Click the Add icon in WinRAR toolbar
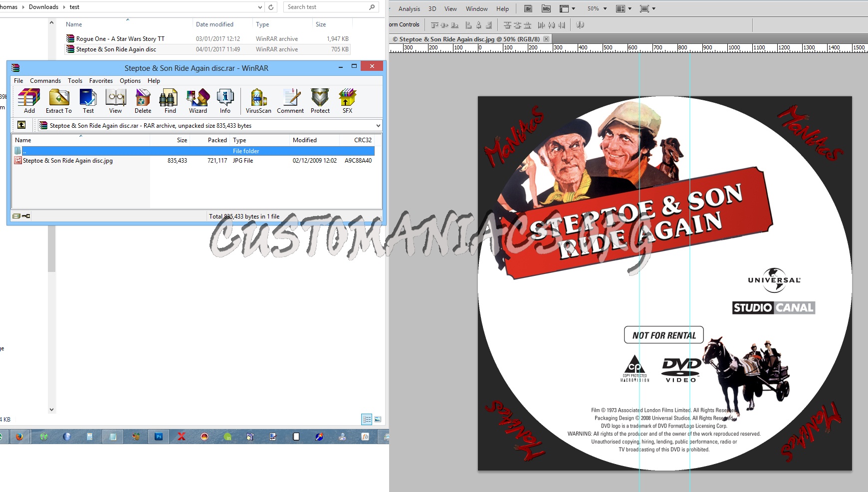This screenshot has height=492, width=868. [x=29, y=101]
